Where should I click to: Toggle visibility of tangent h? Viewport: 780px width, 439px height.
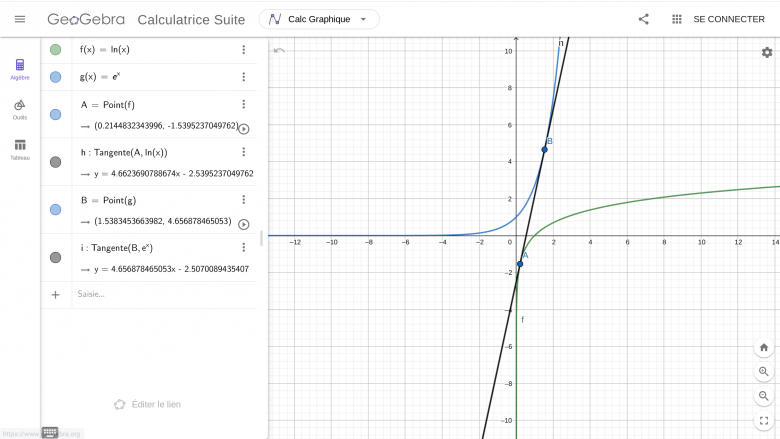point(55,162)
